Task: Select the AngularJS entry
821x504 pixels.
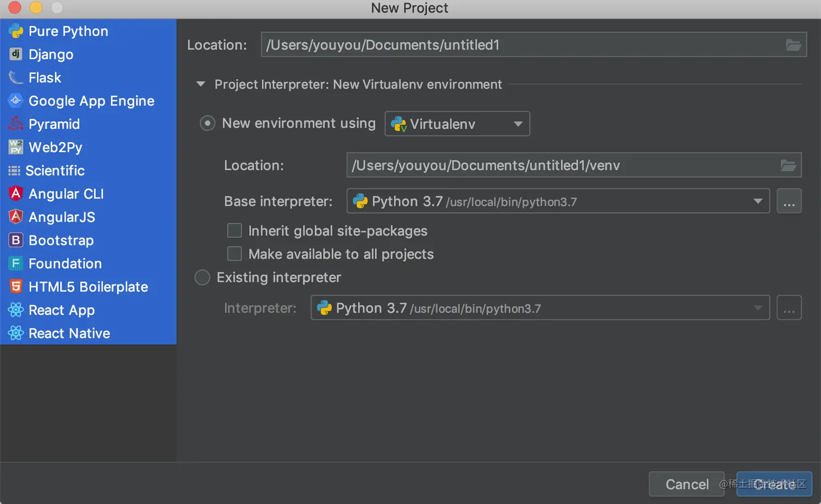Action: click(x=89, y=217)
